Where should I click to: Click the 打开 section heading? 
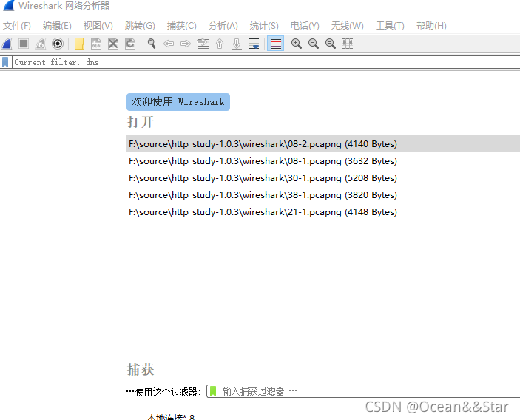(141, 122)
